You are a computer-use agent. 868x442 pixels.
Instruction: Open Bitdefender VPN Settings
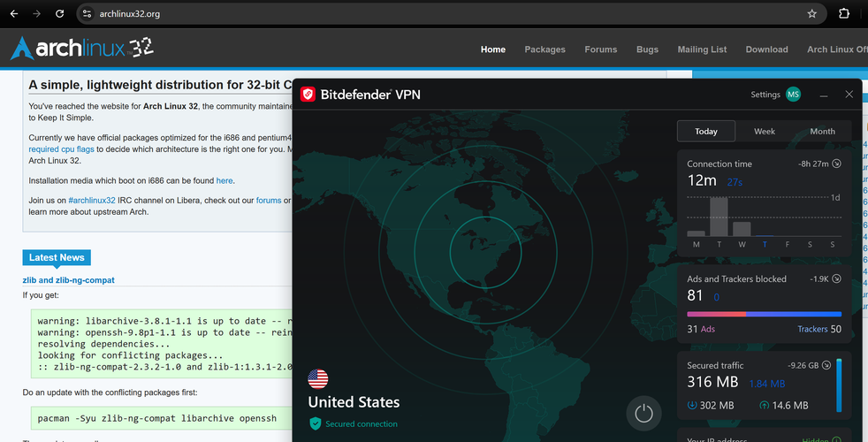click(x=765, y=95)
